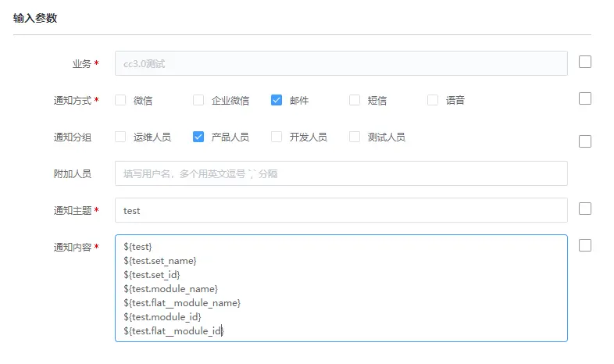This screenshot has width=614, height=364.
Task: Click the ${test.set_name} line in content
Action: (160, 261)
